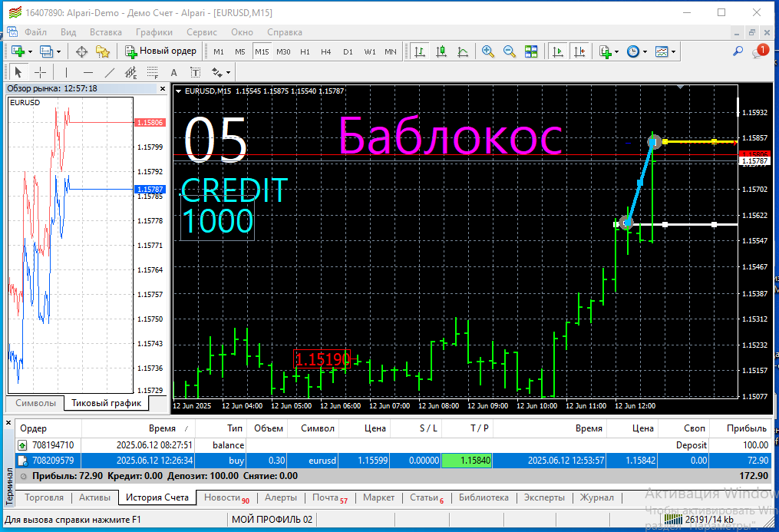779x532 pixels.
Task: Switch chart to line chart view
Action: [x=463, y=51]
